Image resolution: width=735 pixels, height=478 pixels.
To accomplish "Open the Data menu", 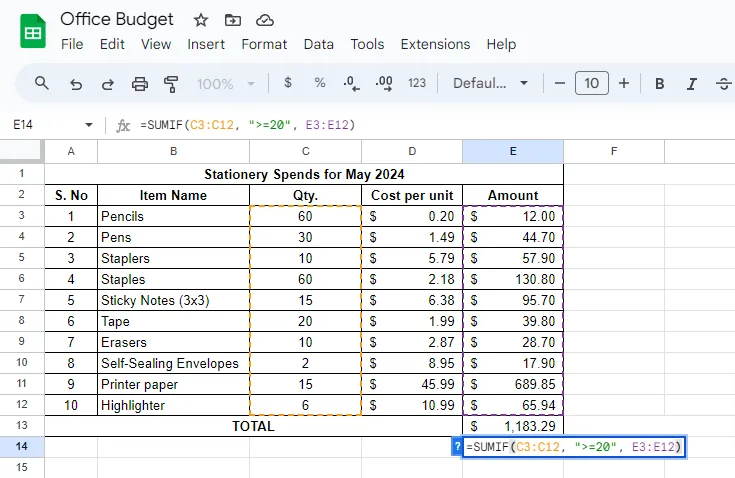I will (319, 44).
